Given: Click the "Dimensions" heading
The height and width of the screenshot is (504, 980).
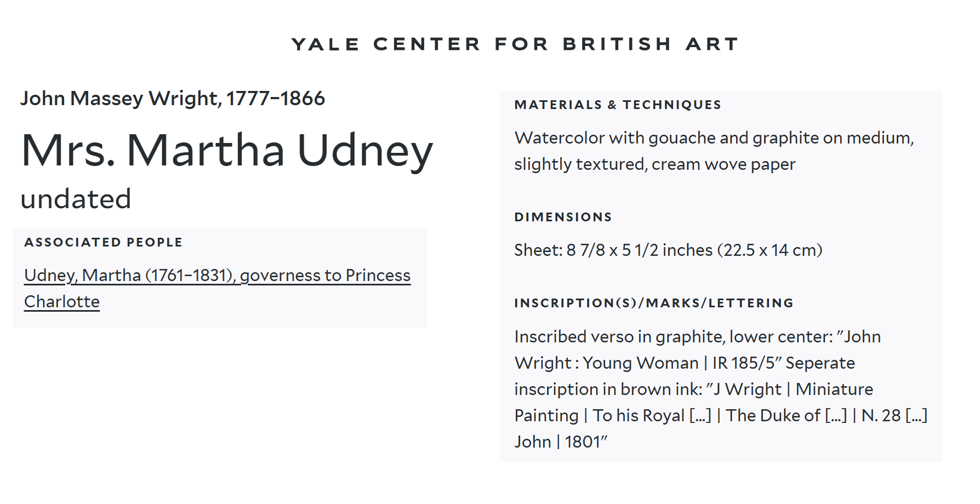Looking at the screenshot, I should point(563,217).
